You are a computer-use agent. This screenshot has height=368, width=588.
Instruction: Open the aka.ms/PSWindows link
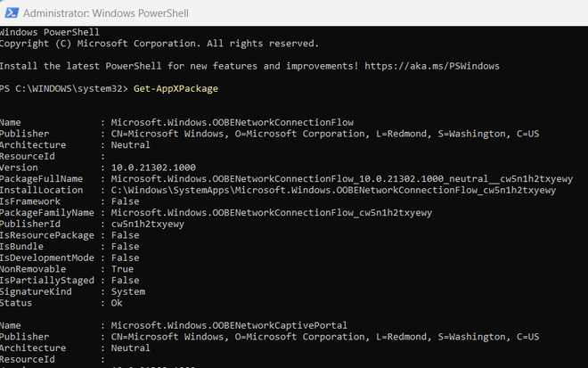[420, 65]
